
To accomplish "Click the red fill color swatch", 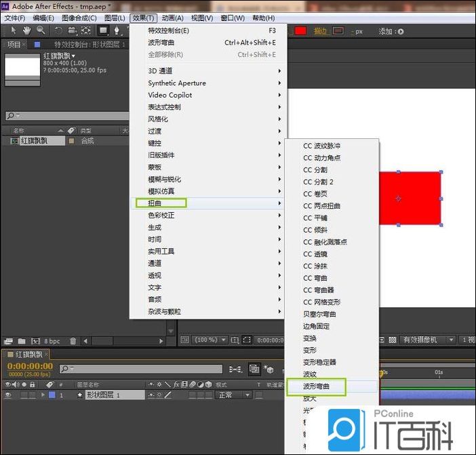I will 300,31.
